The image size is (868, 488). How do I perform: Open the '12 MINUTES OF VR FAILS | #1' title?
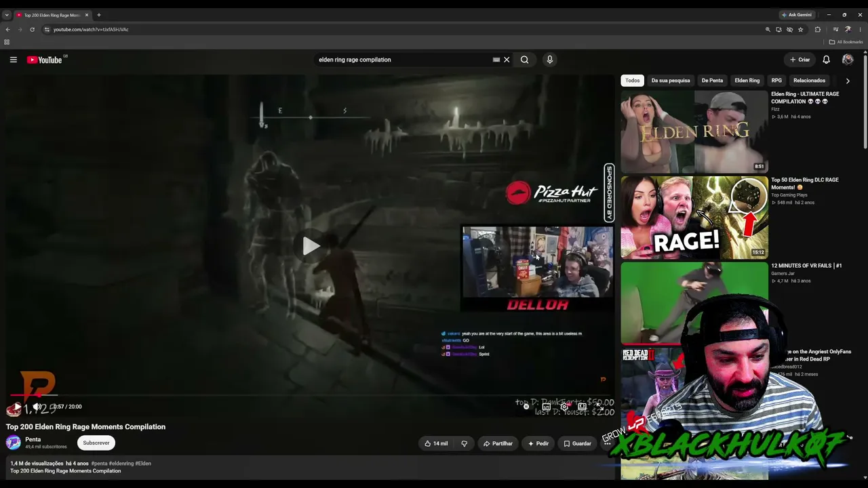pos(806,266)
